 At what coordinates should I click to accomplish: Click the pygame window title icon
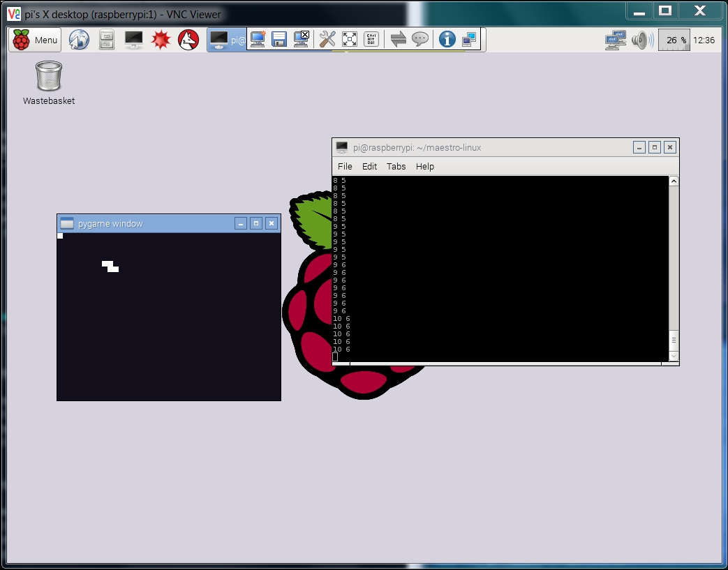coord(67,223)
